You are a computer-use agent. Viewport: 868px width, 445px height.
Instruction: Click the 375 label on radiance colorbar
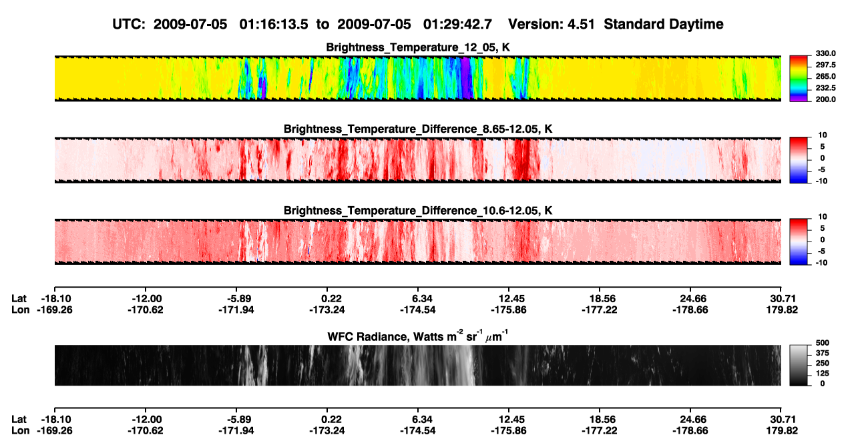coord(823,354)
